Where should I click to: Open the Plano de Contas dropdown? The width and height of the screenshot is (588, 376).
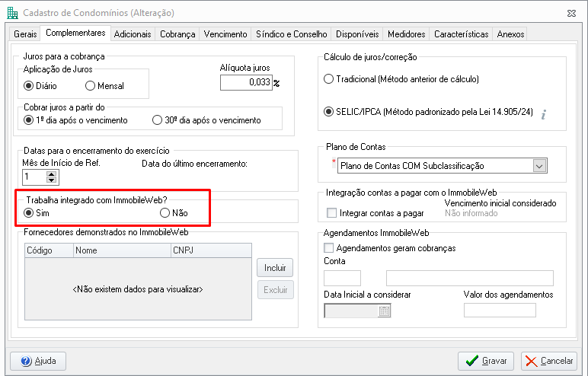[539, 166]
